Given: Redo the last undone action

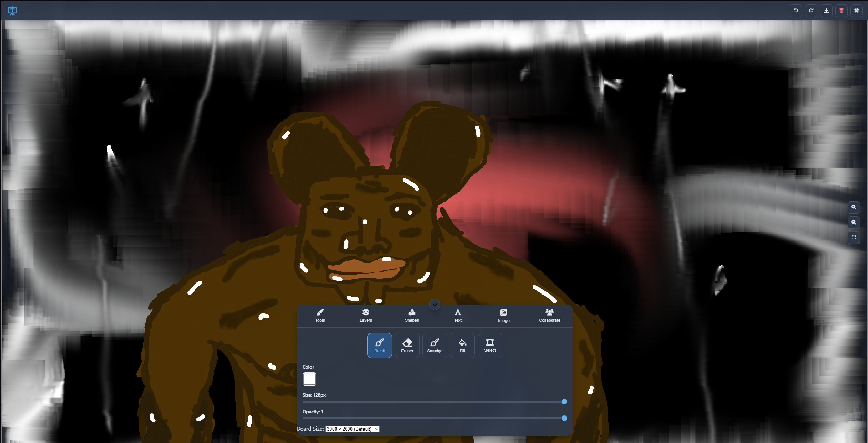Looking at the screenshot, I should pos(811,10).
